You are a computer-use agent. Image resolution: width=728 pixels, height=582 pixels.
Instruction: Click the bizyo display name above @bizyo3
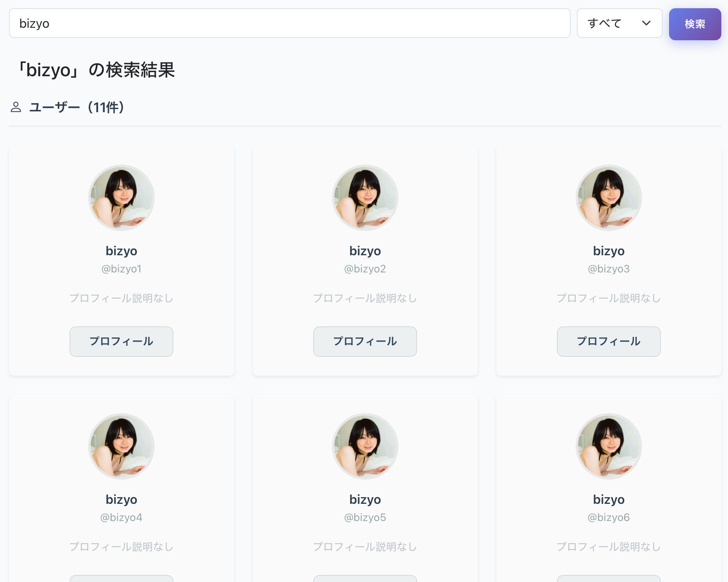pos(609,251)
